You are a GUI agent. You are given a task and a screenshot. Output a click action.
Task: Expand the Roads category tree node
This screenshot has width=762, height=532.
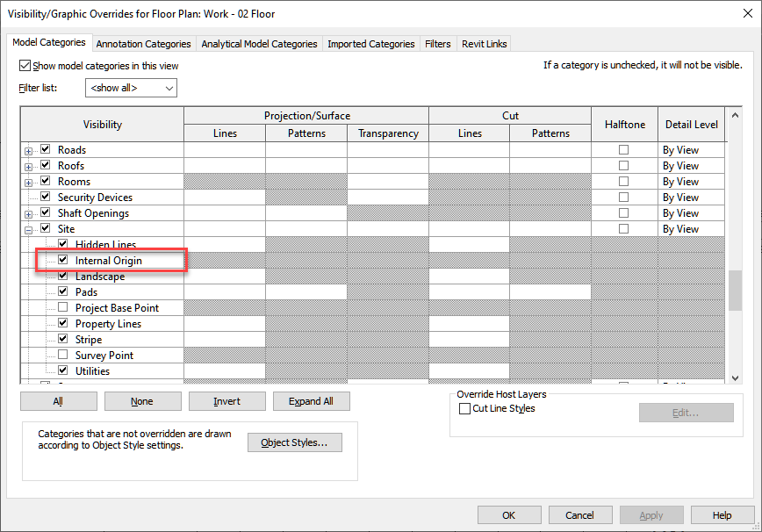29,151
